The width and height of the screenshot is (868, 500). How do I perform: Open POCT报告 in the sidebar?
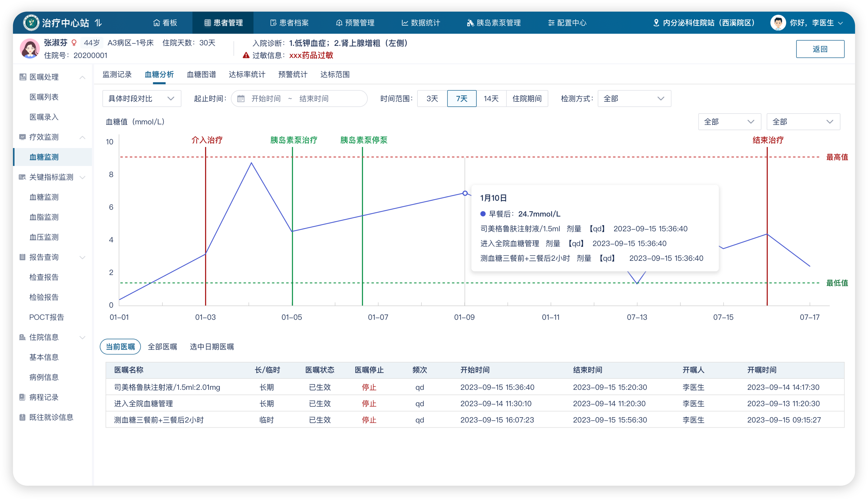point(47,317)
